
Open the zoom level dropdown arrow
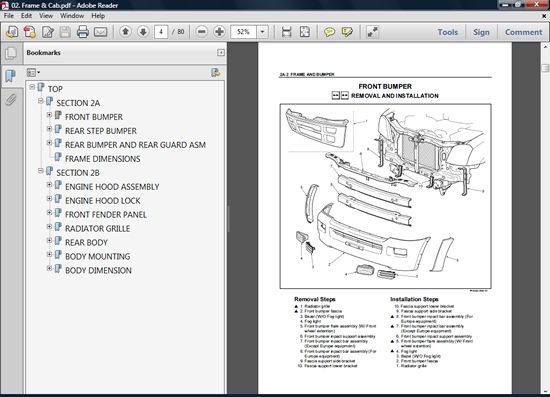[x=262, y=32]
